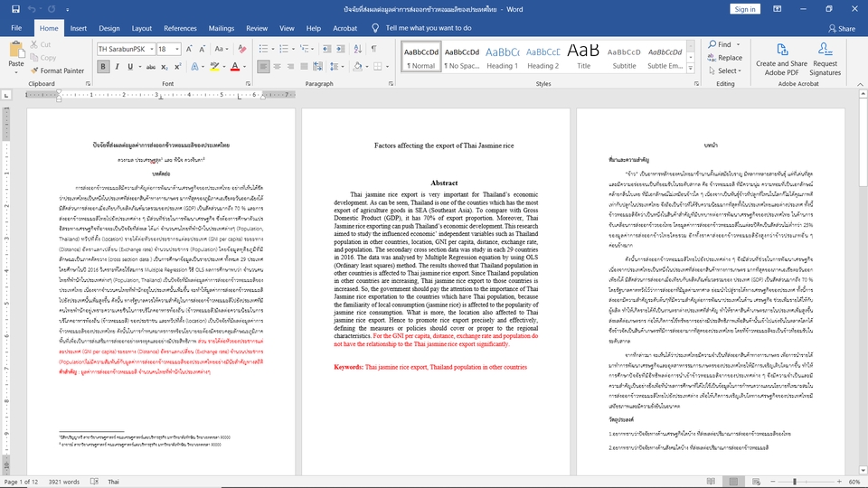Align paragraph text to the right
The image size is (868, 488).
click(290, 67)
